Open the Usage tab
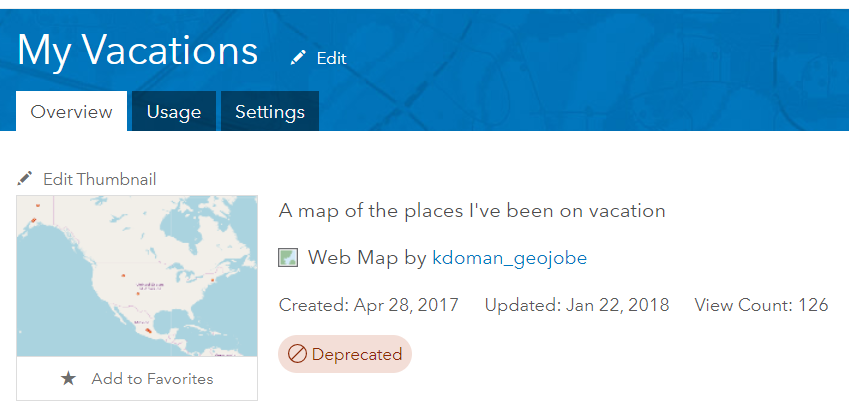Screen dimensions: 849x416 pyautogui.click(x=174, y=112)
